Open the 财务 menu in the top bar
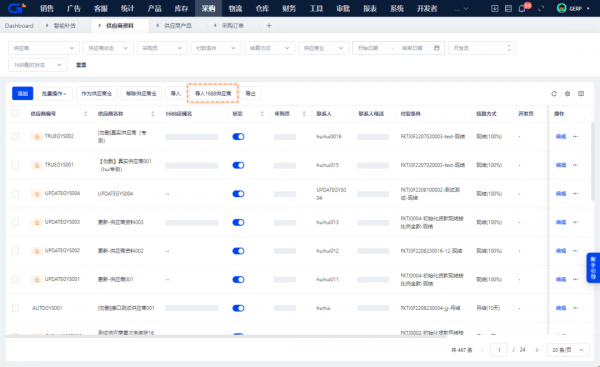 (x=289, y=8)
